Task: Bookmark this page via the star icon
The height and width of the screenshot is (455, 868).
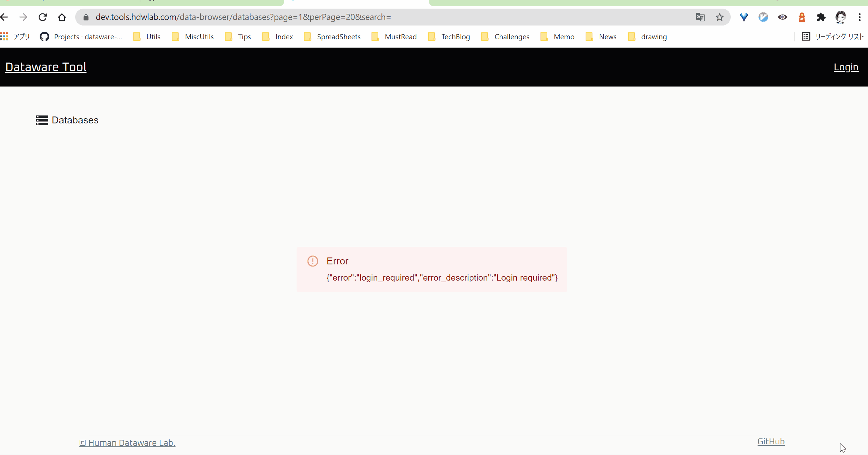Action: [x=720, y=17]
